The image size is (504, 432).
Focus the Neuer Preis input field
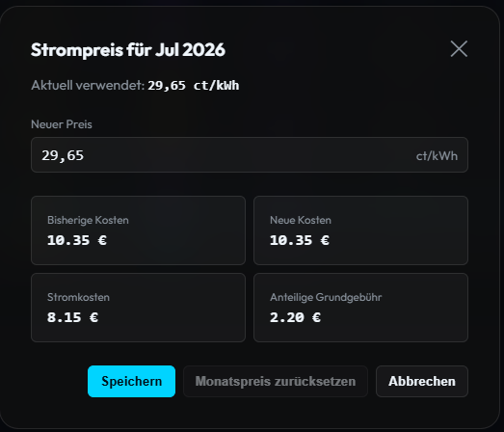tap(250, 155)
